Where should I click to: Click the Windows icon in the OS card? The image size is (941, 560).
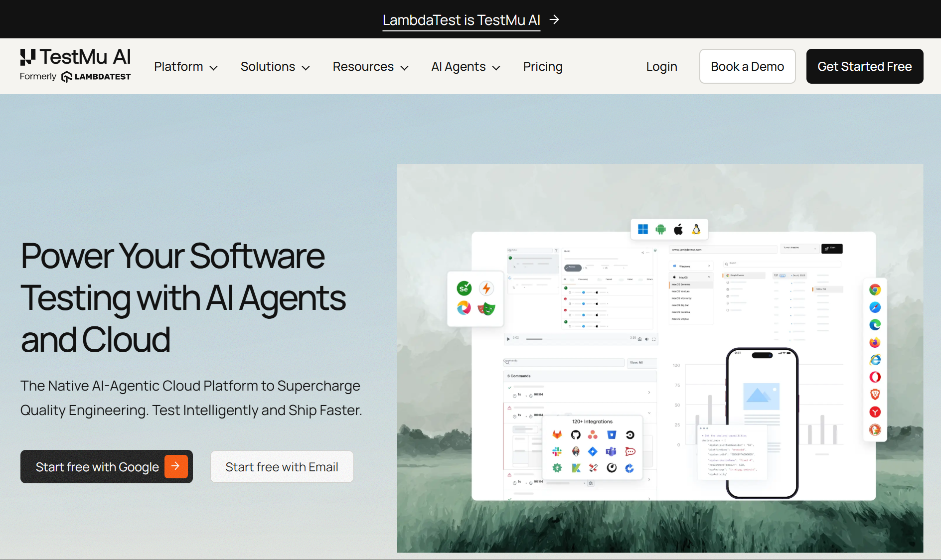[643, 229]
